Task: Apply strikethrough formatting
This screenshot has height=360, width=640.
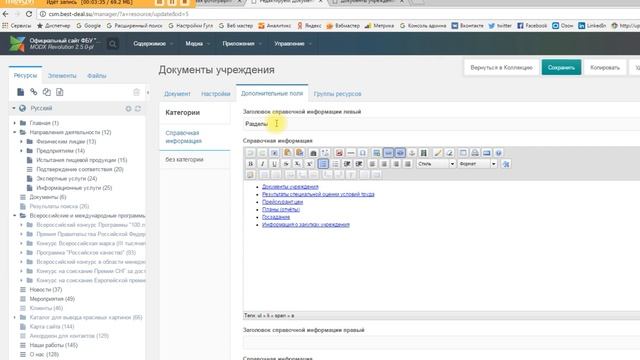Action: point(286,164)
